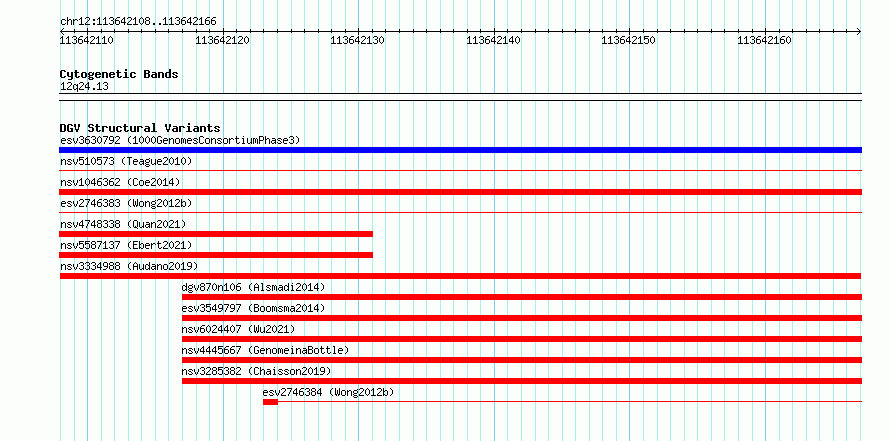Click the red nsv3334988 variant bar
Screen dimensions: 890x441
coord(460,276)
